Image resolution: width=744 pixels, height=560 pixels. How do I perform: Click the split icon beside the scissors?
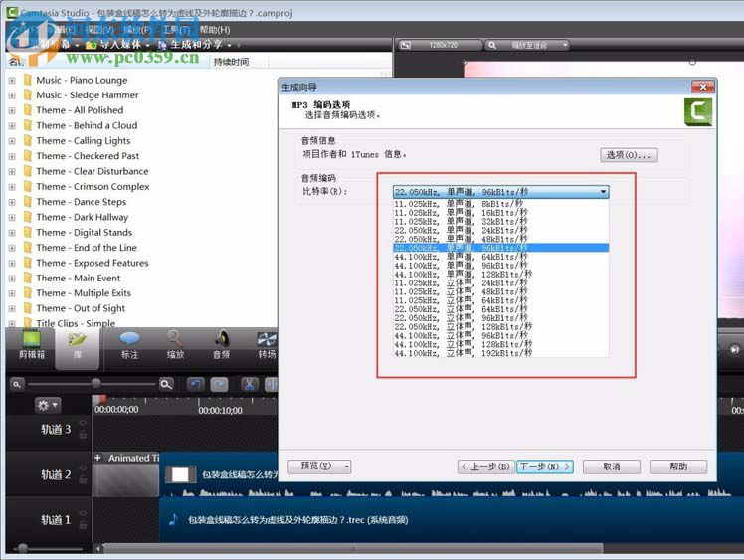click(271, 384)
